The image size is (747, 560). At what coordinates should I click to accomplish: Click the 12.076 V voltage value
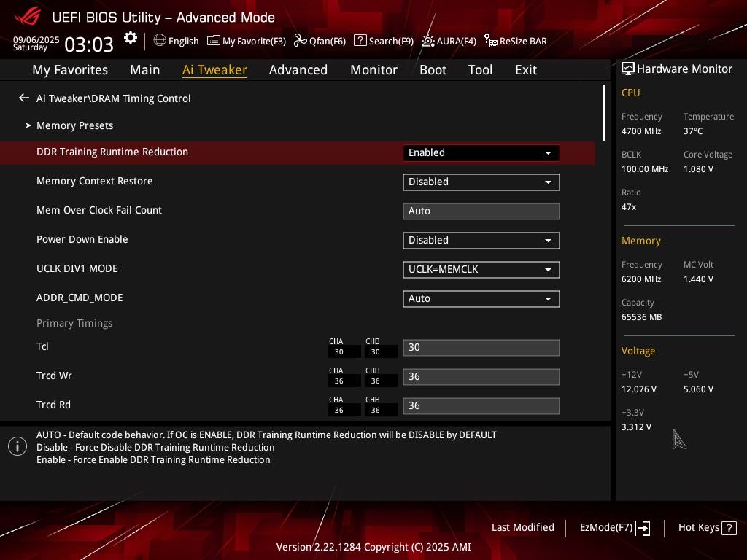[x=639, y=389]
